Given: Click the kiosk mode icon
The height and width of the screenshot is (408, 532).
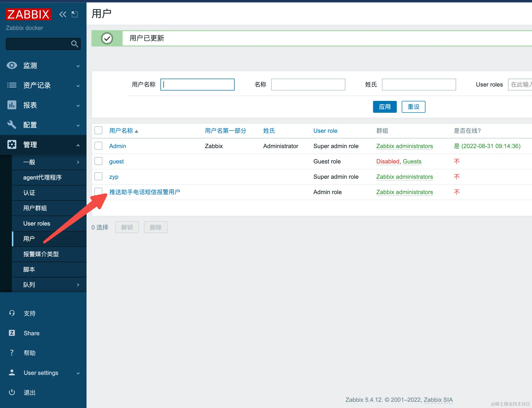Looking at the screenshot, I should click(x=75, y=14).
